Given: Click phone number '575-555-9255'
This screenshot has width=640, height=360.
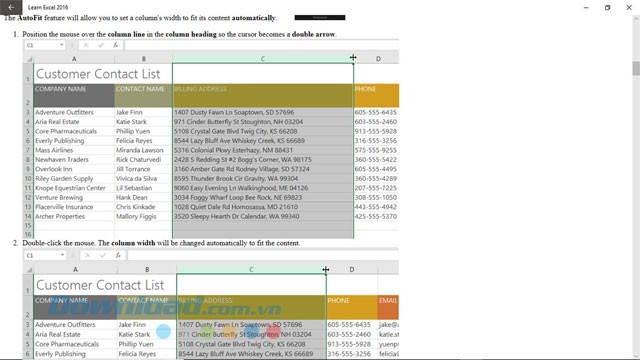Looking at the screenshot, I should [x=376, y=150].
